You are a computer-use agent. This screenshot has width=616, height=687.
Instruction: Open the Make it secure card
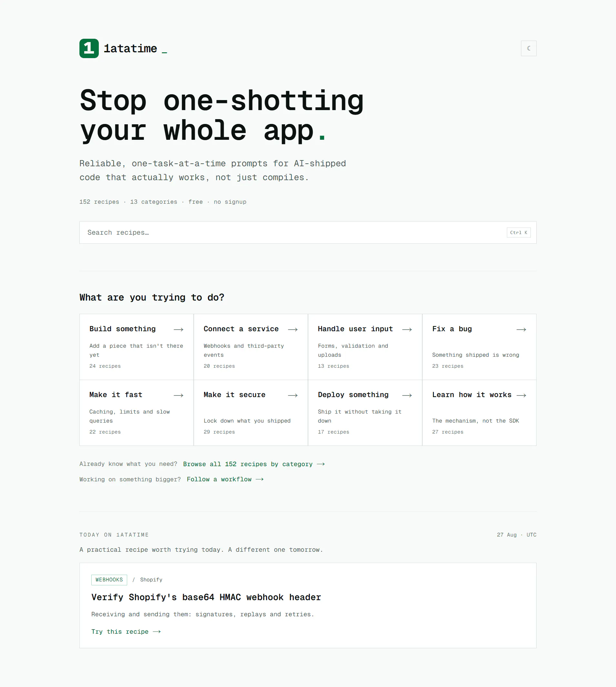[251, 413]
